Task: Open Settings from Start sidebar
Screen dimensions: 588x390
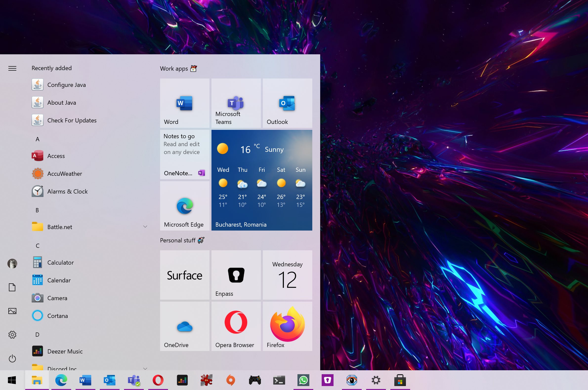Action: [12, 334]
